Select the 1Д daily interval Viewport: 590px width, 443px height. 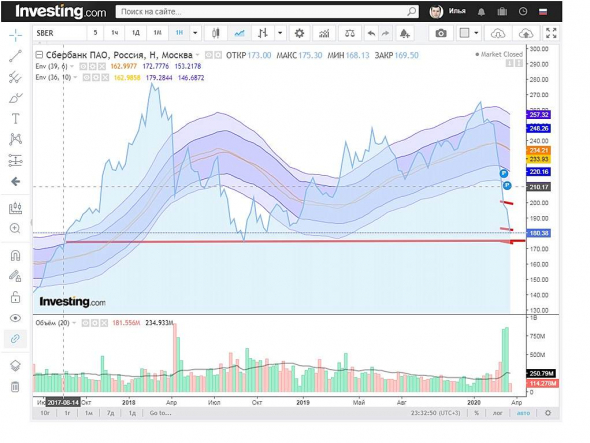coord(136,33)
